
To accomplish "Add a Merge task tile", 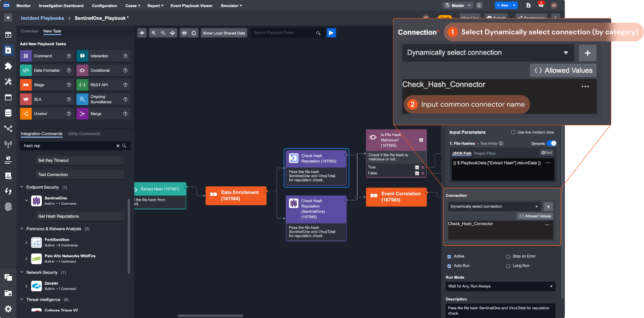I will coord(103,114).
